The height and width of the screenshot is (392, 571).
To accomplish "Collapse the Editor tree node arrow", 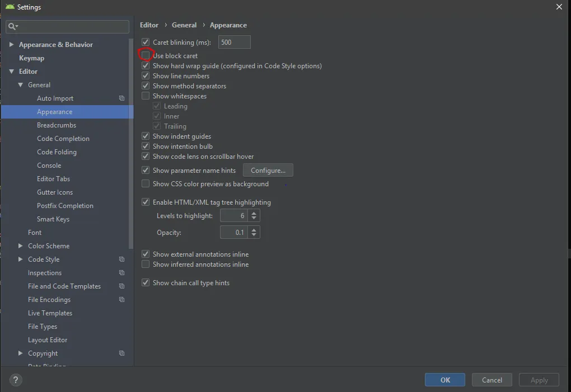I will coord(11,71).
